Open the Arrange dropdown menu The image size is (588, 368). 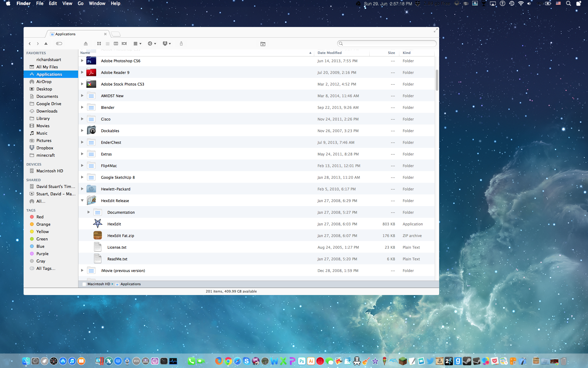click(x=138, y=44)
